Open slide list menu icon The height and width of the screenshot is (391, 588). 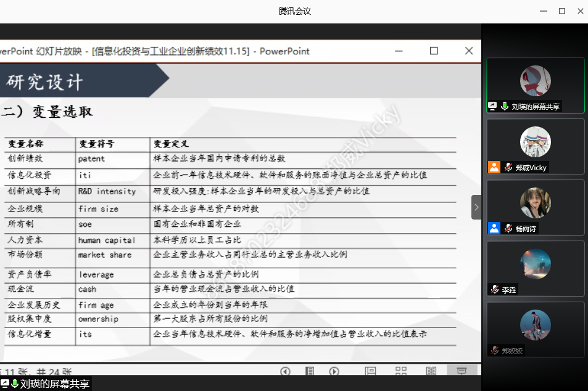[x=310, y=371]
